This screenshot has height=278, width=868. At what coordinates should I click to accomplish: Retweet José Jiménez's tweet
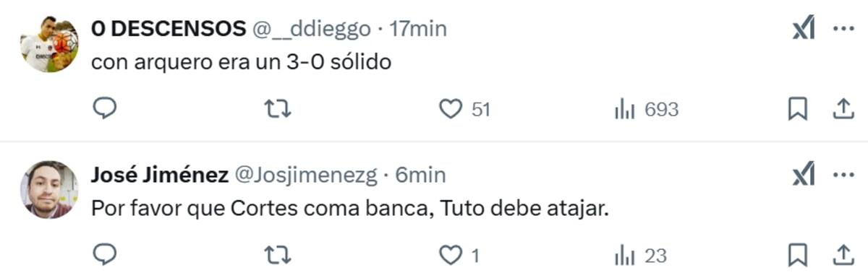click(x=277, y=254)
